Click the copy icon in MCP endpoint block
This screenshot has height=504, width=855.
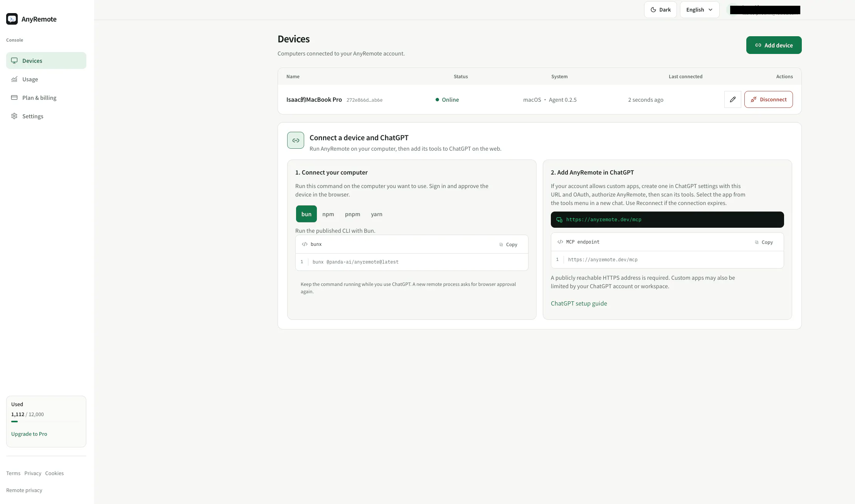coord(757,242)
